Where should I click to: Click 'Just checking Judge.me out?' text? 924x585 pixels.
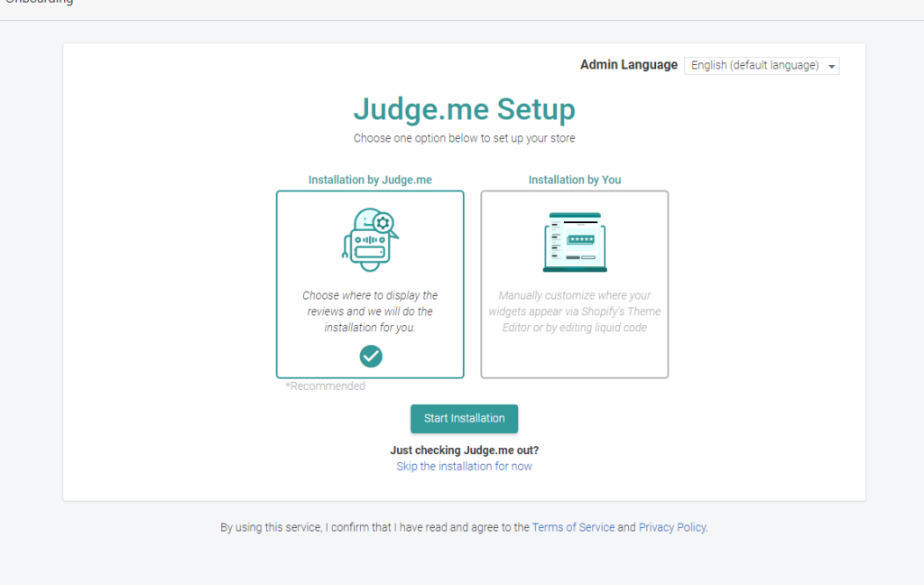pyautogui.click(x=465, y=450)
